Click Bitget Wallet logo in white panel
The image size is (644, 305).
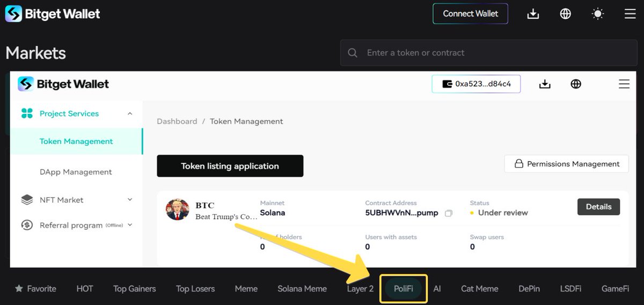(x=63, y=84)
